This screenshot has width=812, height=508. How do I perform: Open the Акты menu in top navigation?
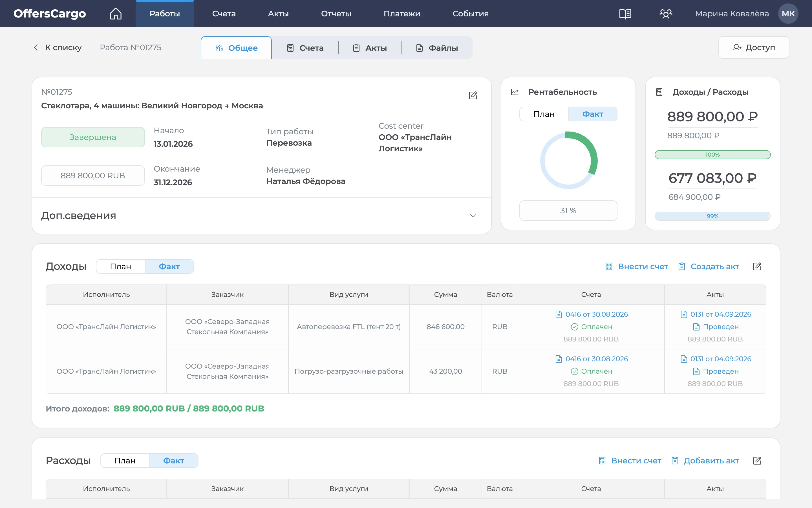[278, 14]
